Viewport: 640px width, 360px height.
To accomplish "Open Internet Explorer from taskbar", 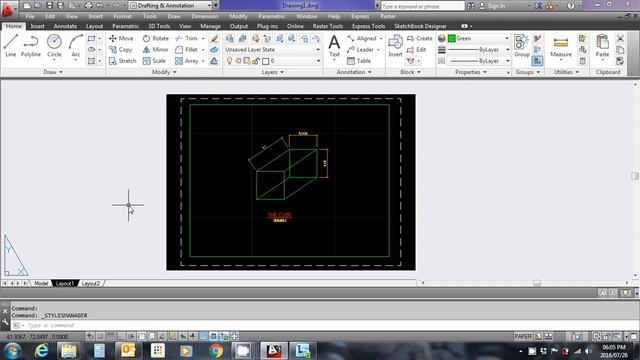I will coord(42,350).
